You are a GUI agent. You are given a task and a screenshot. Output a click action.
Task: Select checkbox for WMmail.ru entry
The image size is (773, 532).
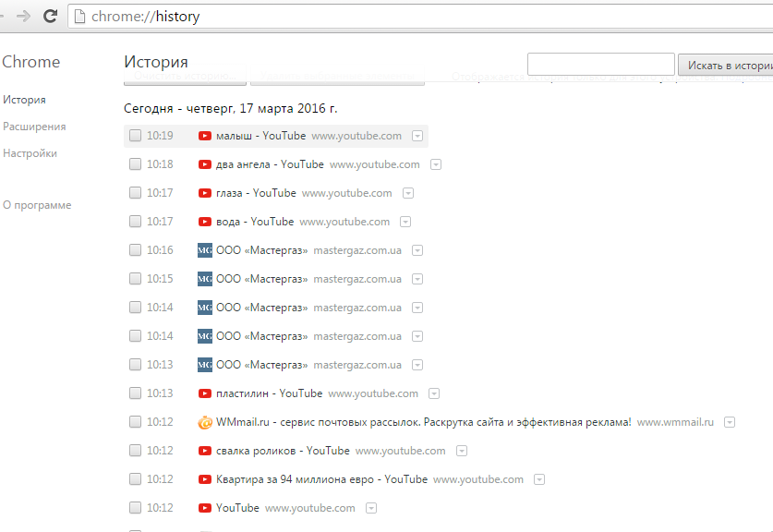[135, 421]
